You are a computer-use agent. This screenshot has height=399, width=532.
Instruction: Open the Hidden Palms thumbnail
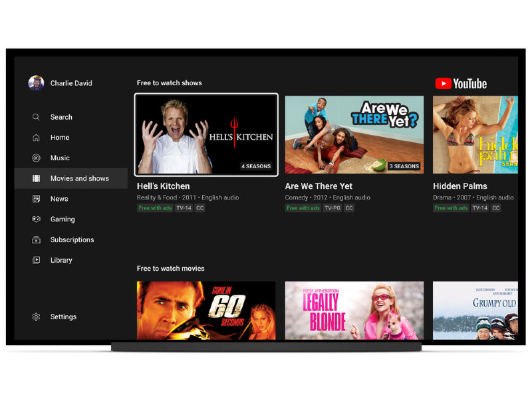475,135
